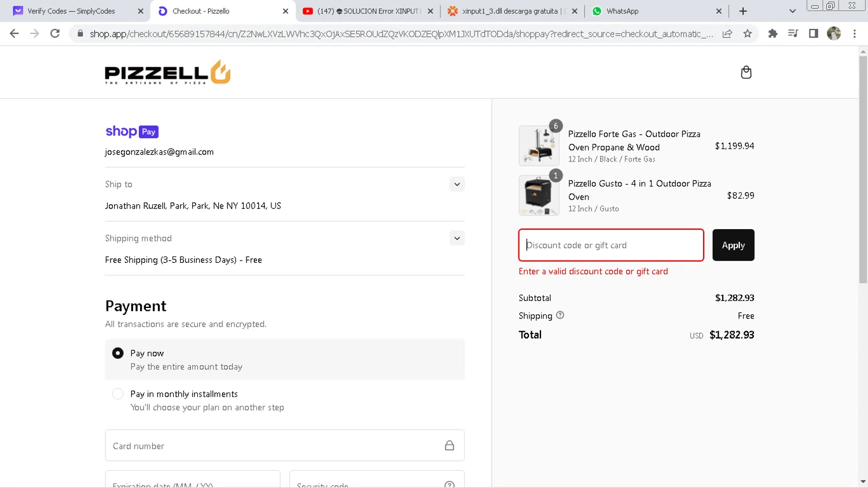Viewport: 868px width, 488px height.
Task: Open the Chrome profile avatar
Action: 834,34
